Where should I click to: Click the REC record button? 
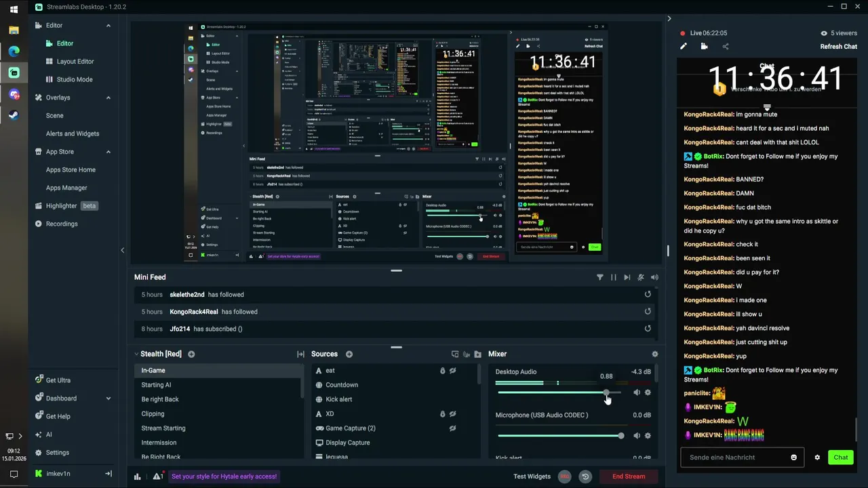(x=564, y=476)
